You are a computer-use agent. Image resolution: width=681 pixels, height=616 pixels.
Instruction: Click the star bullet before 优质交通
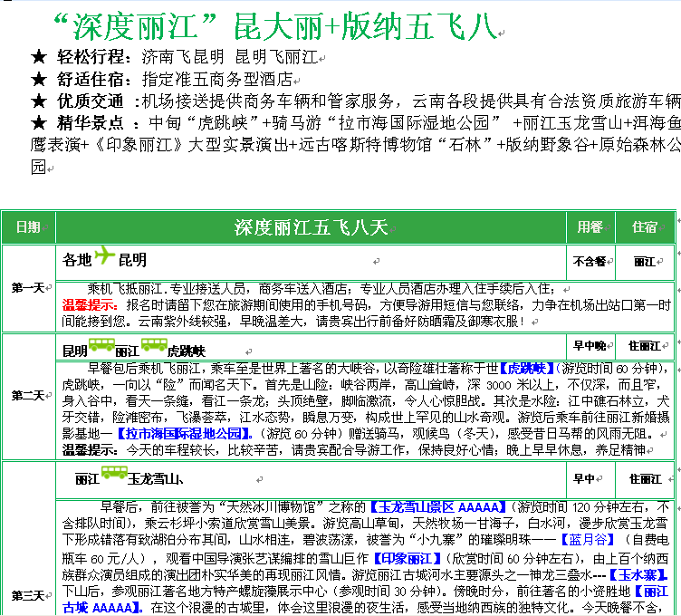point(38,101)
